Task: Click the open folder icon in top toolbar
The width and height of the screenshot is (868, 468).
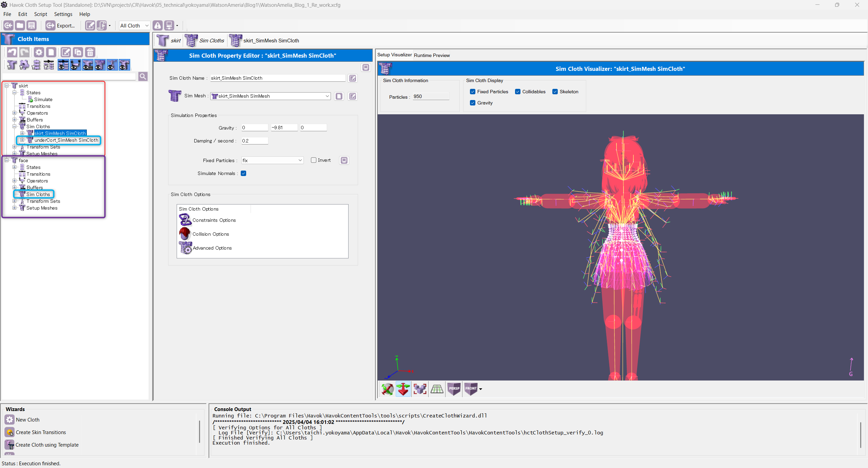Action: 20,25
